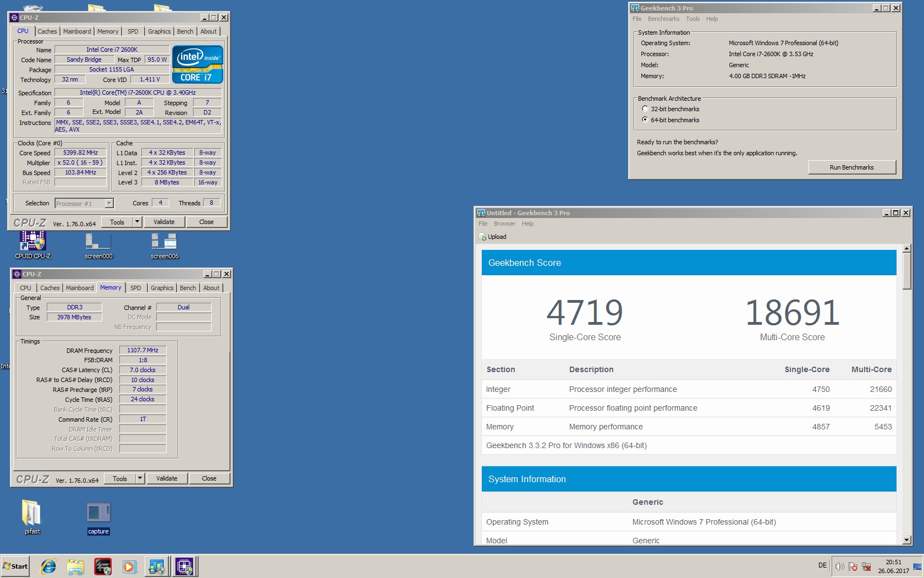
Task: Click the top CPU-Z window title icon
Action: pyautogui.click(x=15, y=18)
